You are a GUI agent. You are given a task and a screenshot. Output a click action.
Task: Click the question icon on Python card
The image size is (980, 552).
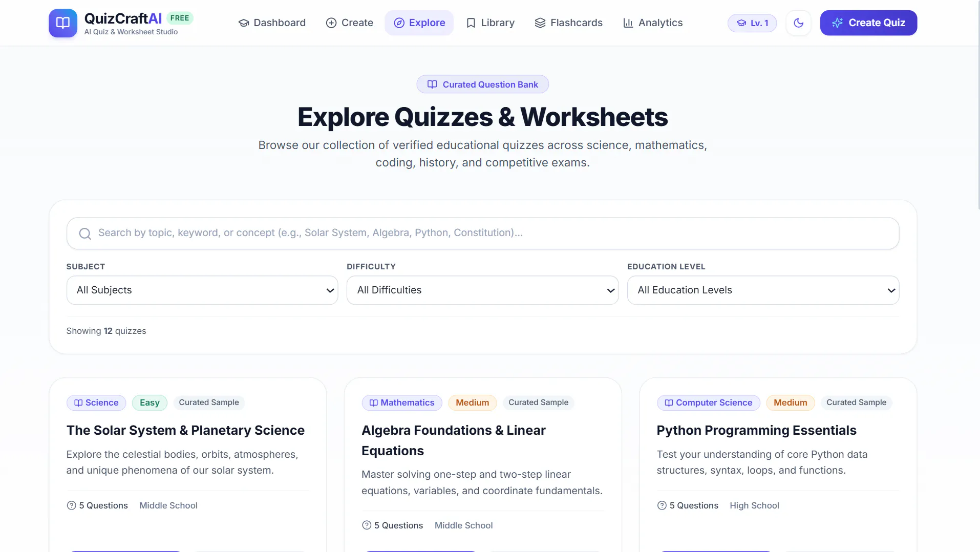point(662,505)
